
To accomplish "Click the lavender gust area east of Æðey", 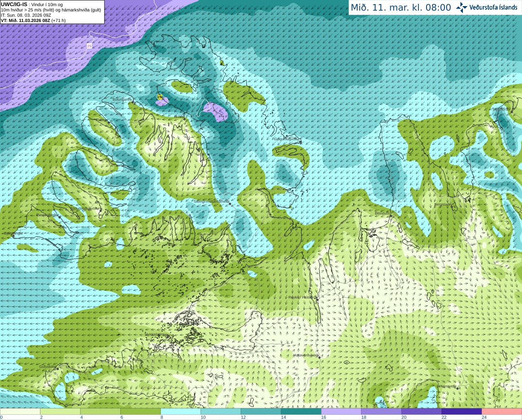I will click(x=216, y=112).
